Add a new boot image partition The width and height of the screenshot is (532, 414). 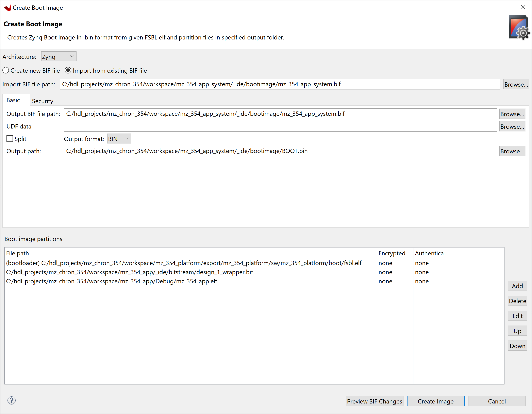pos(517,286)
